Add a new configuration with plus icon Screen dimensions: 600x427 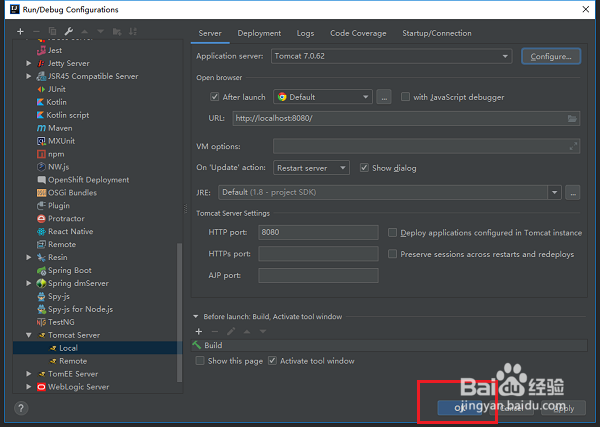pos(20,31)
